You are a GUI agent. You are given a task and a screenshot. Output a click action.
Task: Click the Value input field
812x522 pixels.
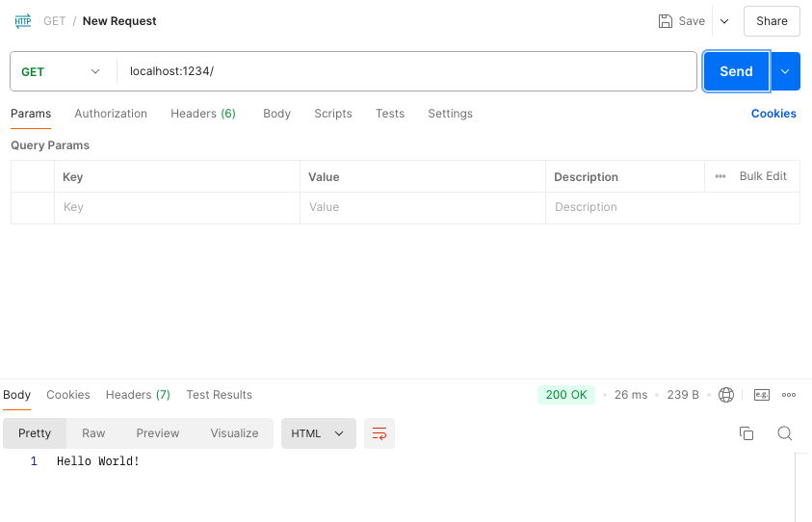point(423,208)
